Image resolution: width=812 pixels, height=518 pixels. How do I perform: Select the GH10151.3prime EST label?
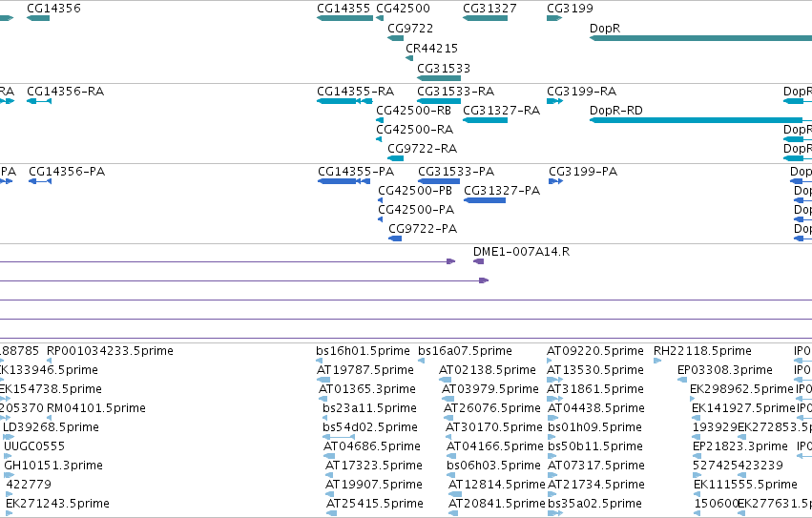53,466
